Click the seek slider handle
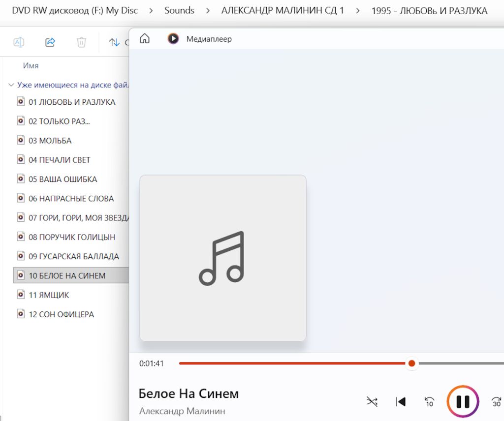The width and height of the screenshot is (504, 421). (411, 363)
